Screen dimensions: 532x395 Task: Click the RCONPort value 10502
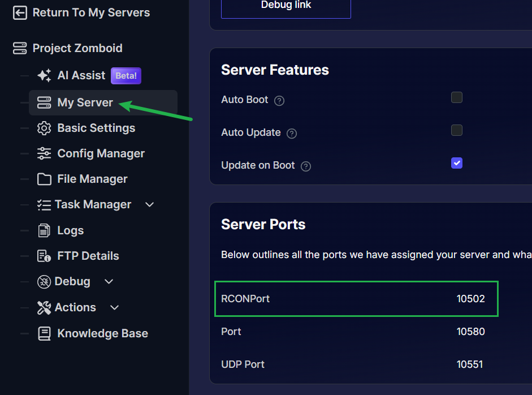tap(470, 299)
